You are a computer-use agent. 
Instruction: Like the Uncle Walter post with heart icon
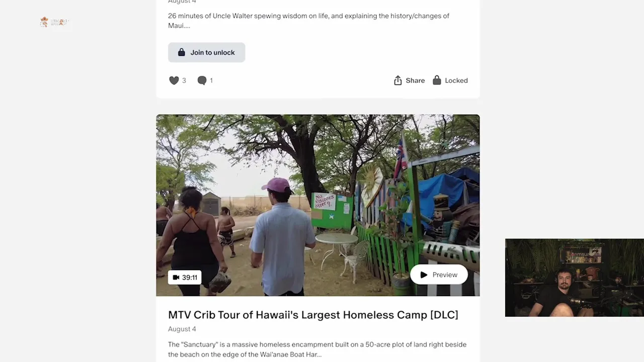pyautogui.click(x=174, y=80)
